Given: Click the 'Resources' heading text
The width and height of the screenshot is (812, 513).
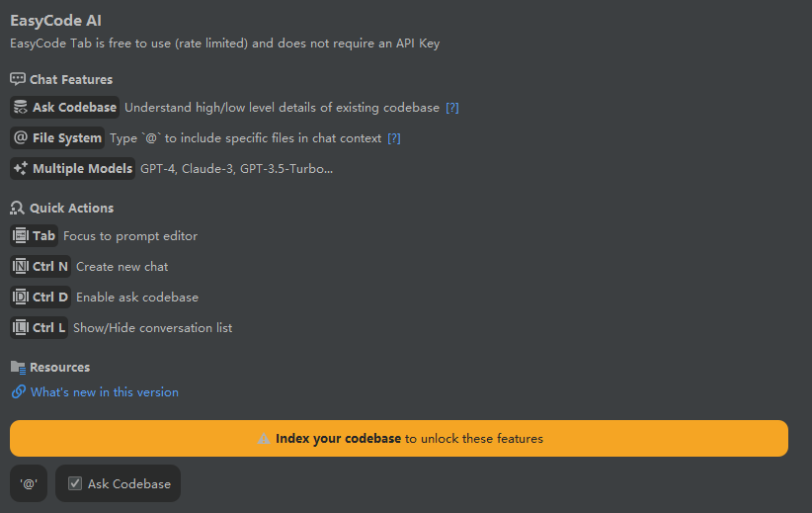Looking at the screenshot, I should [59, 368].
